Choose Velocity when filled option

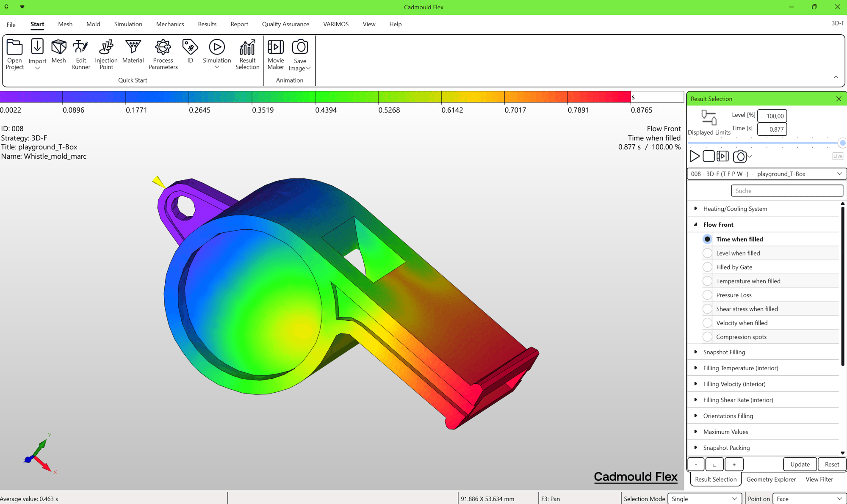click(x=707, y=323)
